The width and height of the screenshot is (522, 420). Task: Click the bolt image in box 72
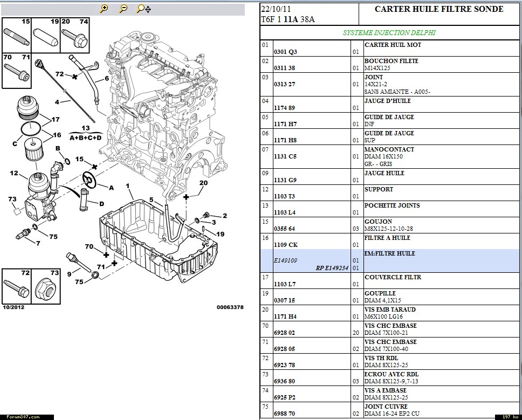click(x=17, y=286)
